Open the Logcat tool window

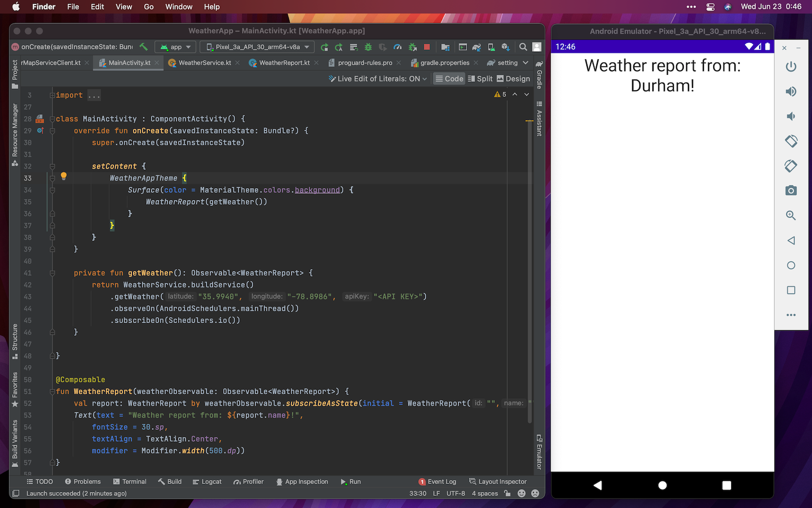[207, 482]
